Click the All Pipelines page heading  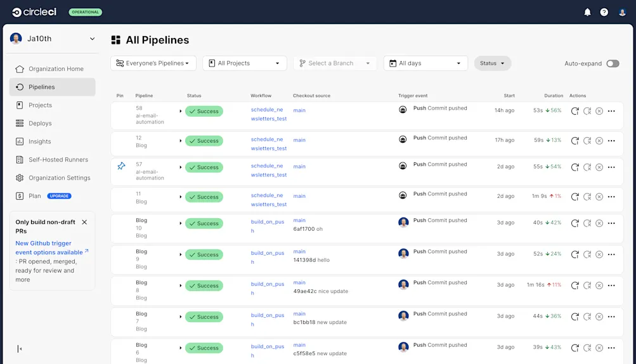pyautogui.click(x=157, y=40)
